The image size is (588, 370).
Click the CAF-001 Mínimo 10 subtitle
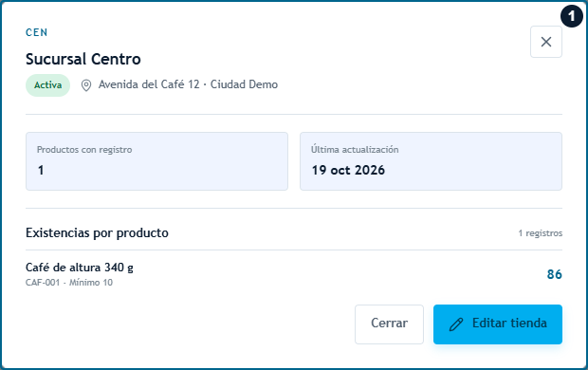point(69,282)
